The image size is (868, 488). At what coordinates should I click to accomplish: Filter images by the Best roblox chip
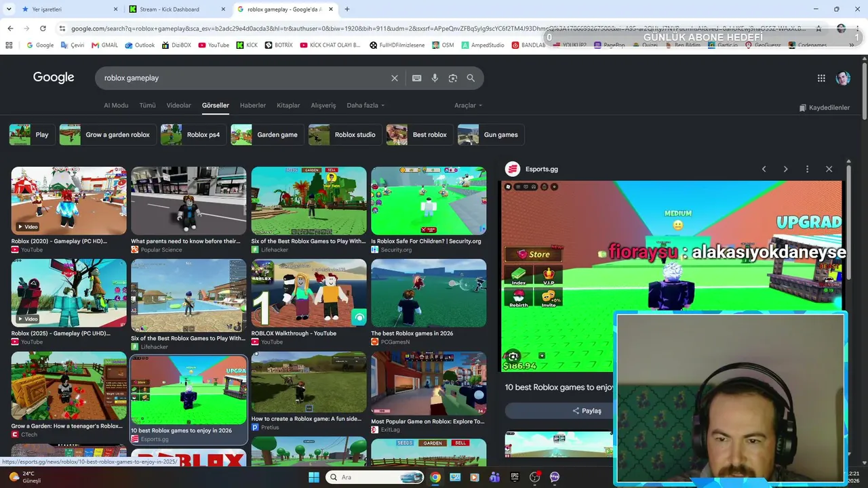(x=420, y=135)
